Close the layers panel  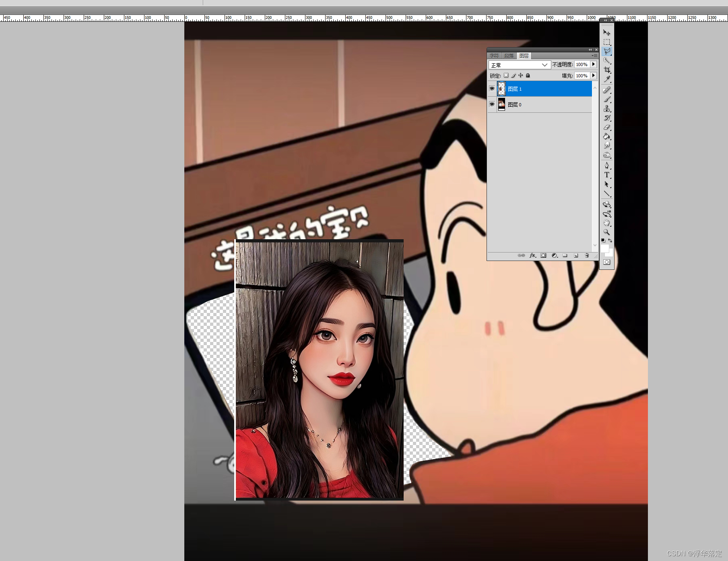coord(596,50)
